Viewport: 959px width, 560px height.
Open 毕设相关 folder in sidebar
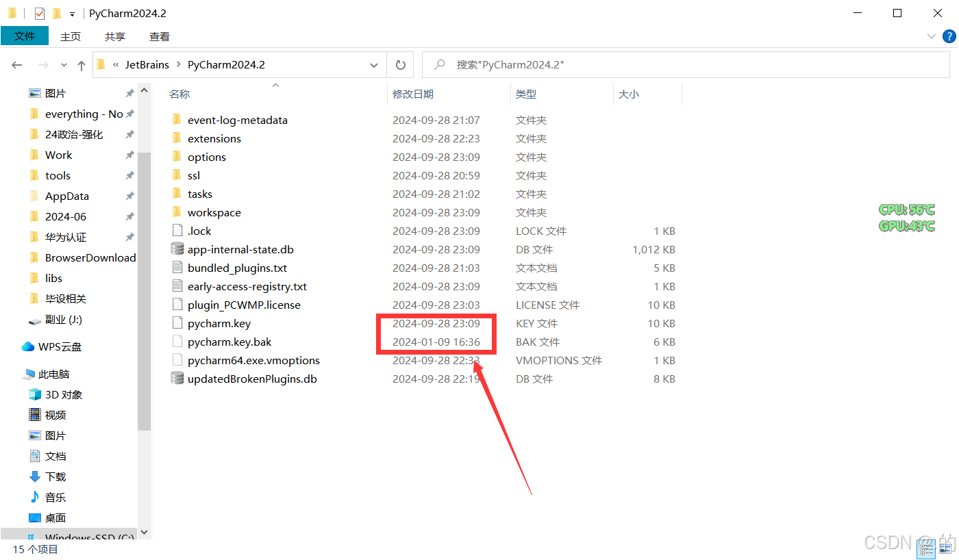click(x=66, y=298)
